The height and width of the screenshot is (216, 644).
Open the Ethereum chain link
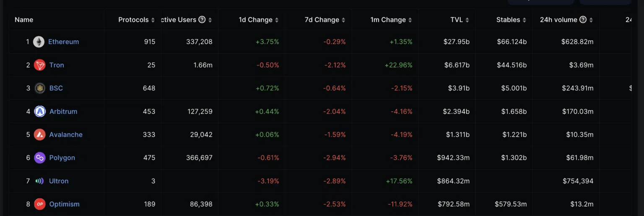tap(63, 42)
